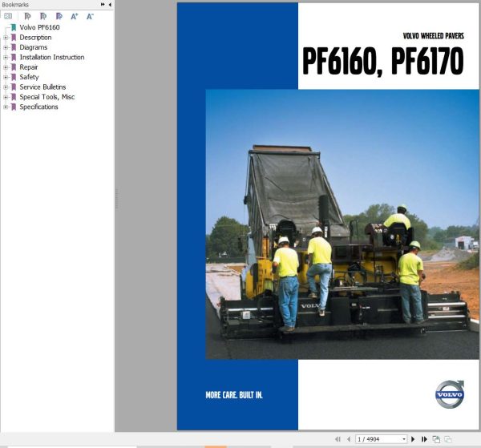Open the Special Tools, Misc bookmark
This screenshot has height=448, width=481.
tap(47, 97)
